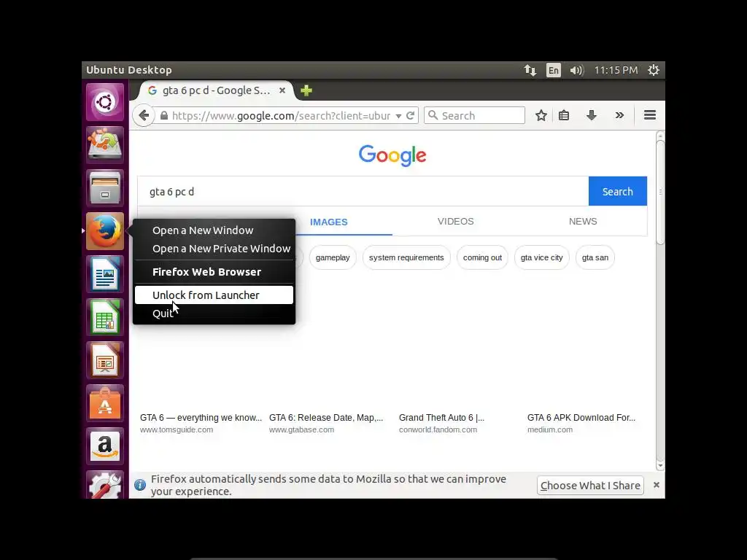Open LibreOffice Calc from launcher
This screenshot has width=747, height=560.
click(x=105, y=317)
